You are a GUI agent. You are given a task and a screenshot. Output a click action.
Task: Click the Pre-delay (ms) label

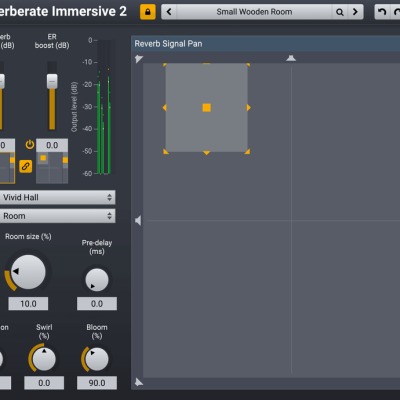(97, 247)
